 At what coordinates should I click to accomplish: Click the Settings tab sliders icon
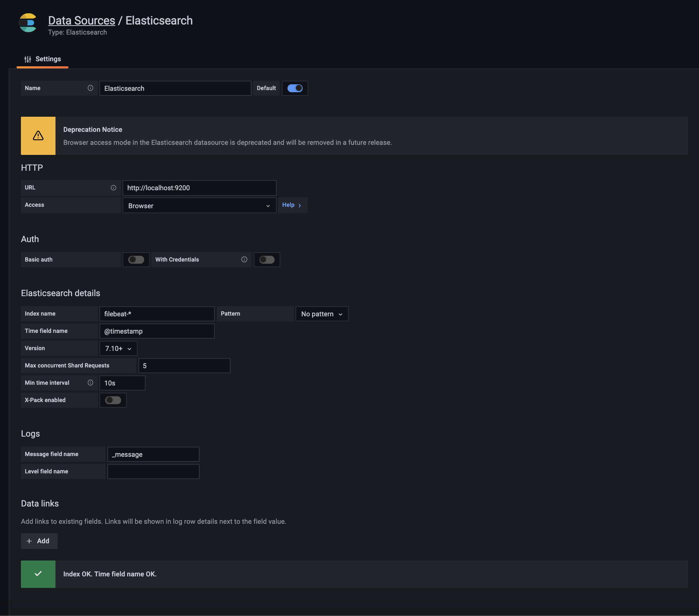(x=28, y=59)
